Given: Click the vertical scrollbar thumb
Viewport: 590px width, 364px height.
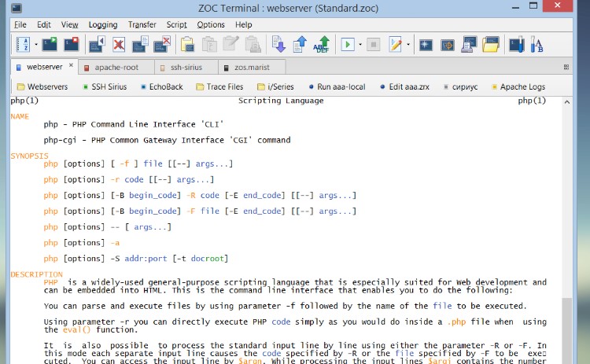Looking at the screenshot, I should pos(567,330).
